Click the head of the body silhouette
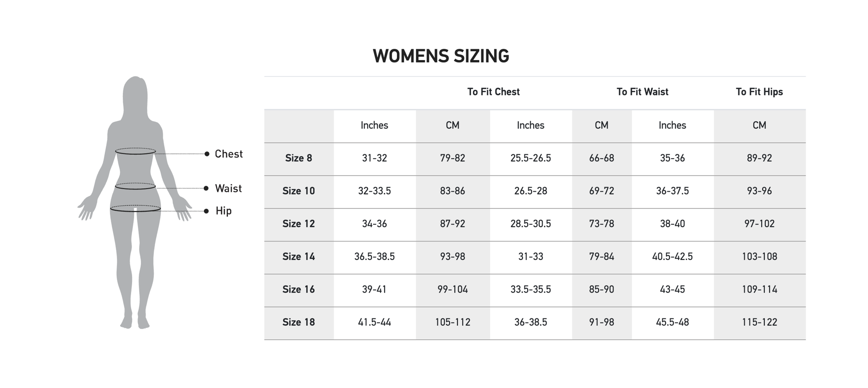The width and height of the screenshot is (868, 388). (135, 93)
